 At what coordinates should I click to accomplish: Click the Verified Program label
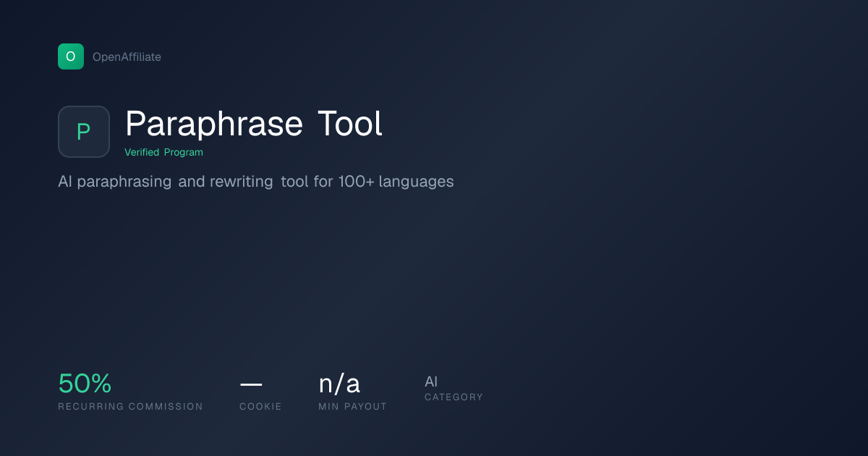click(163, 152)
